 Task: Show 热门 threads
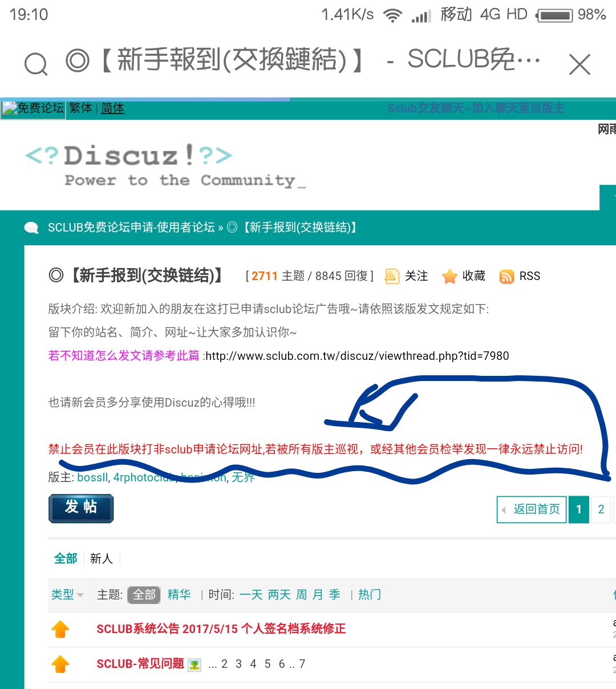(x=370, y=595)
